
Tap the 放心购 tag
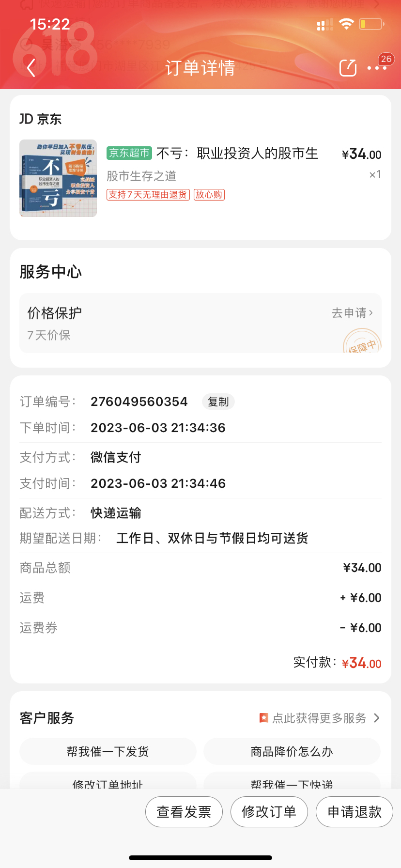point(209,195)
